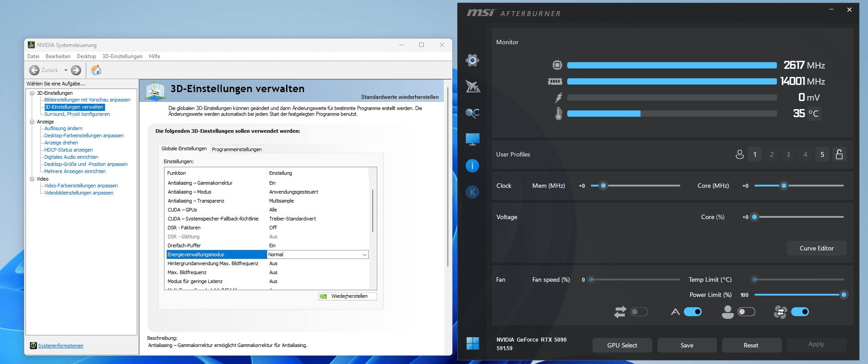Open Auflösung ändern in the tree

(63, 128)
